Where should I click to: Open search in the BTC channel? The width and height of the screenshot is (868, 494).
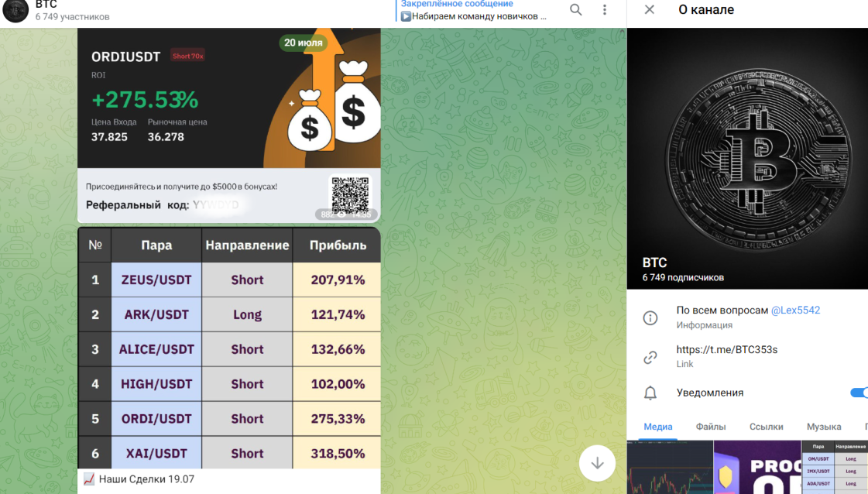576,10
